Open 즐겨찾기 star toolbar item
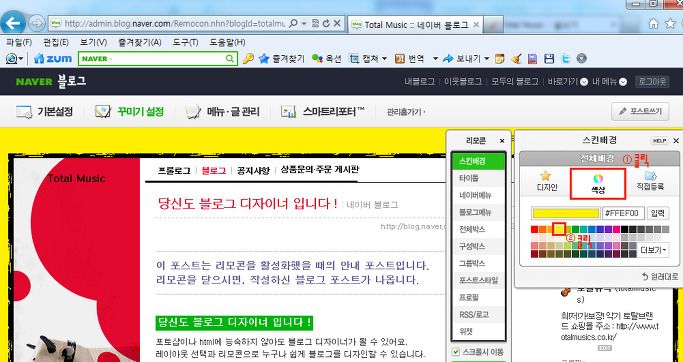The height and width of the screenshot is (362, 683). coord(281,58)
